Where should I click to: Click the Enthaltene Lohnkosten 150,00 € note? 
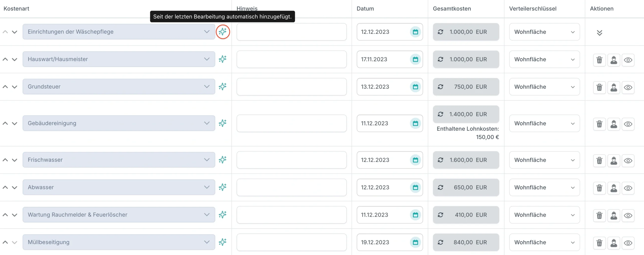[x=468, y=133]
